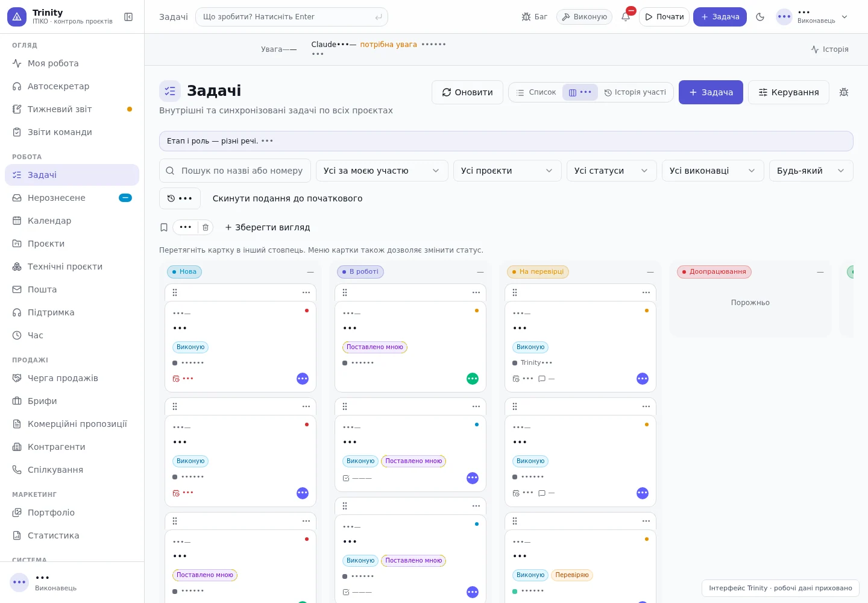This screenshot has height=603, width=868.
Task: Open saved views bookmark icon
Action: 164,227
